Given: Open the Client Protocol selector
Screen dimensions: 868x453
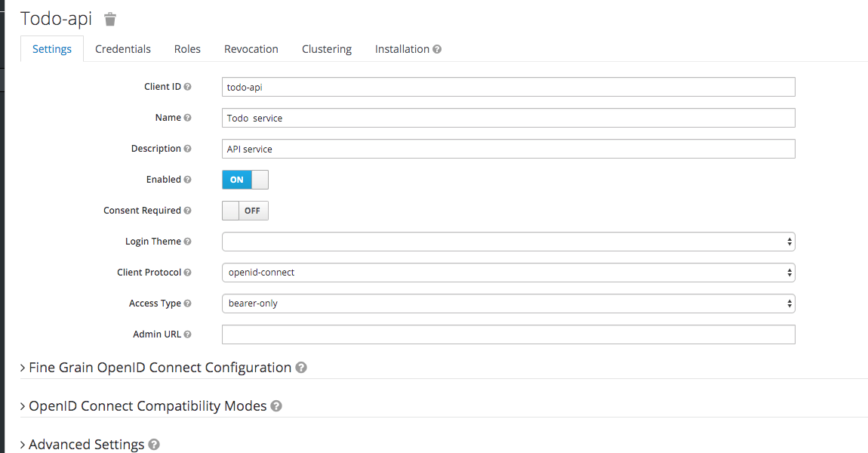Looking at the screenshot, I should coord(507,272).
